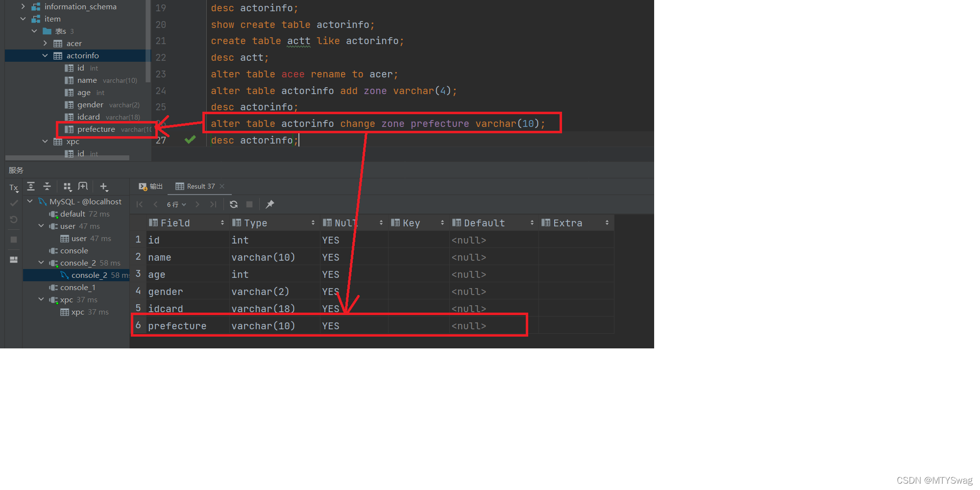980x490 pixels.
Task: Go to first page of results
Action: coord(140,204)
